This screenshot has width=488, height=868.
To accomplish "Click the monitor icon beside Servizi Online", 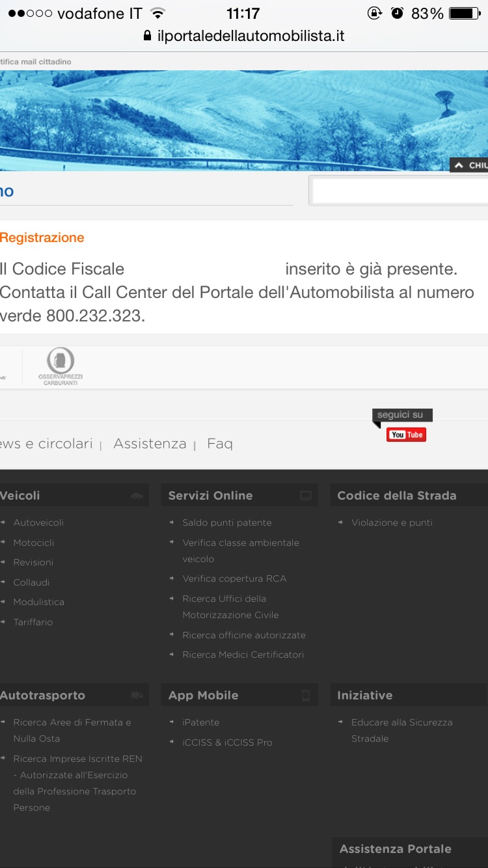I will point(305,496).
